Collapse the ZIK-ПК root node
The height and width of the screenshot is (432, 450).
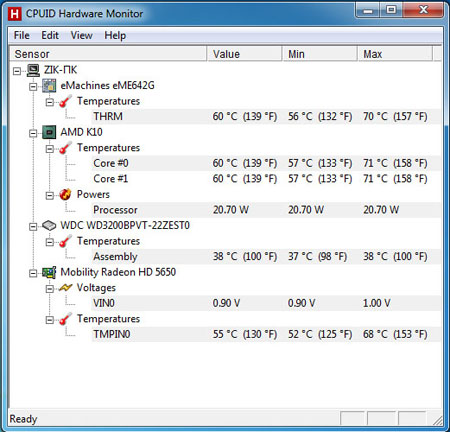coord(17,71)
